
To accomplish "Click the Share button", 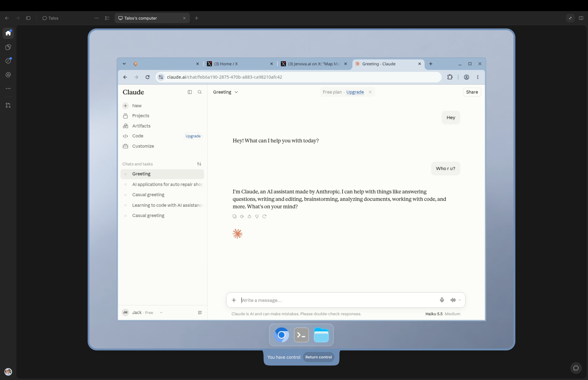I will click(x=472, y=92).
